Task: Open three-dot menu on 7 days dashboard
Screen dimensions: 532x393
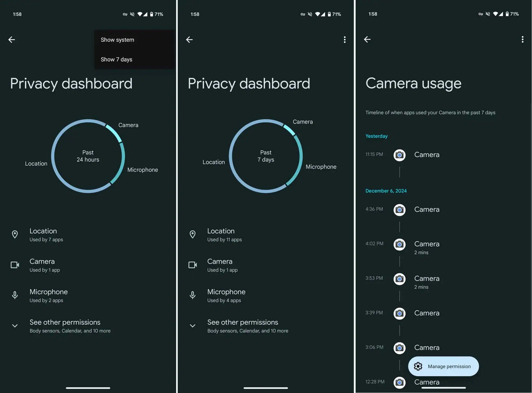Action: pos(344,40)
